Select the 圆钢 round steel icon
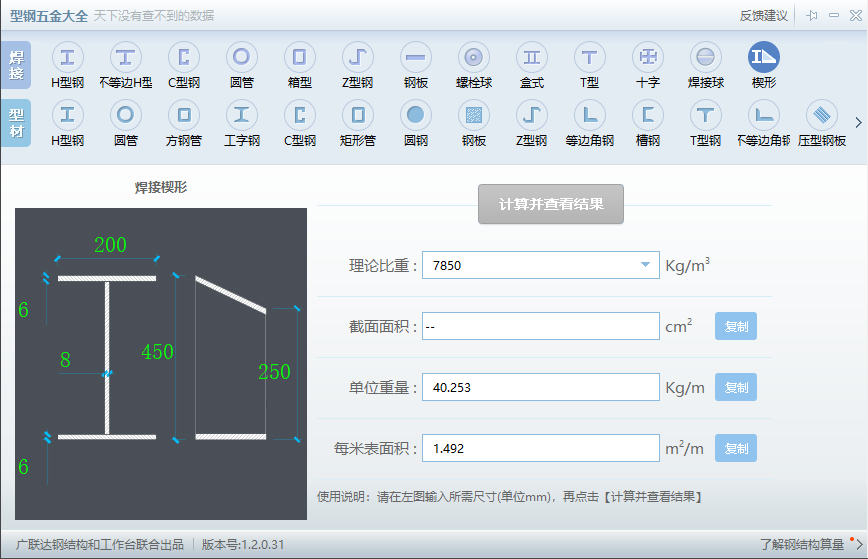Viewport: 868px width, 559px height. [x=416, y=115]
